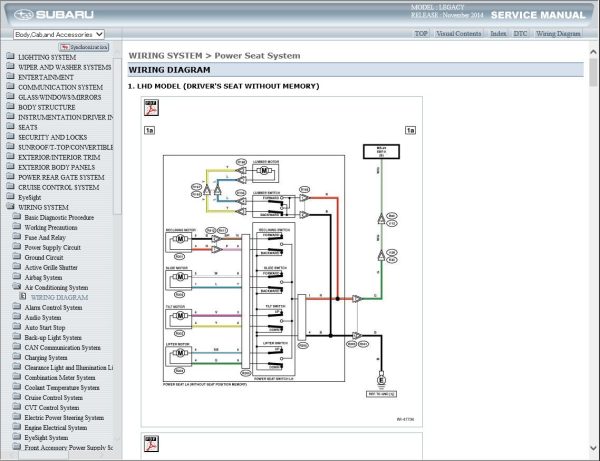Open the LIGHTING SYSTEM folder icon
Screen dimensions: 600x461
[x=10, y=57]
